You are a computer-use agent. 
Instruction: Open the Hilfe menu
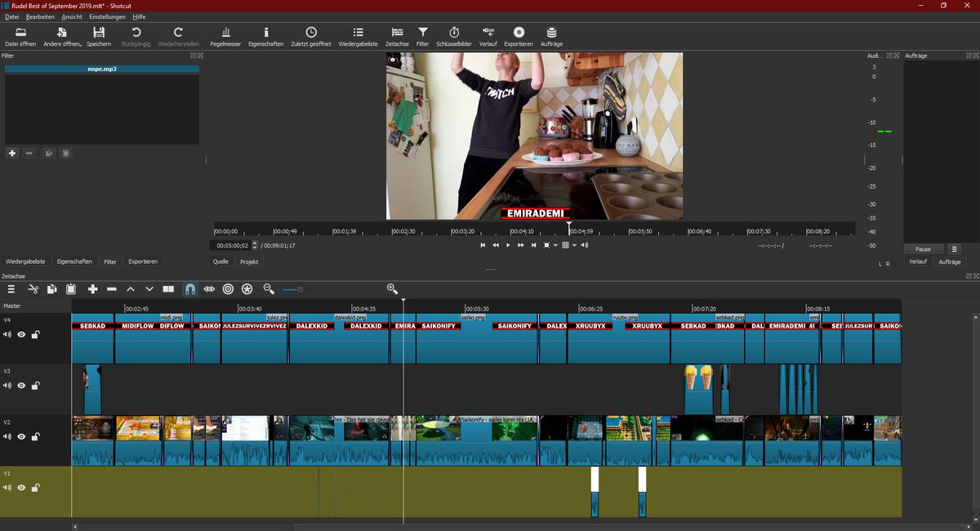[x=139, y=16]
